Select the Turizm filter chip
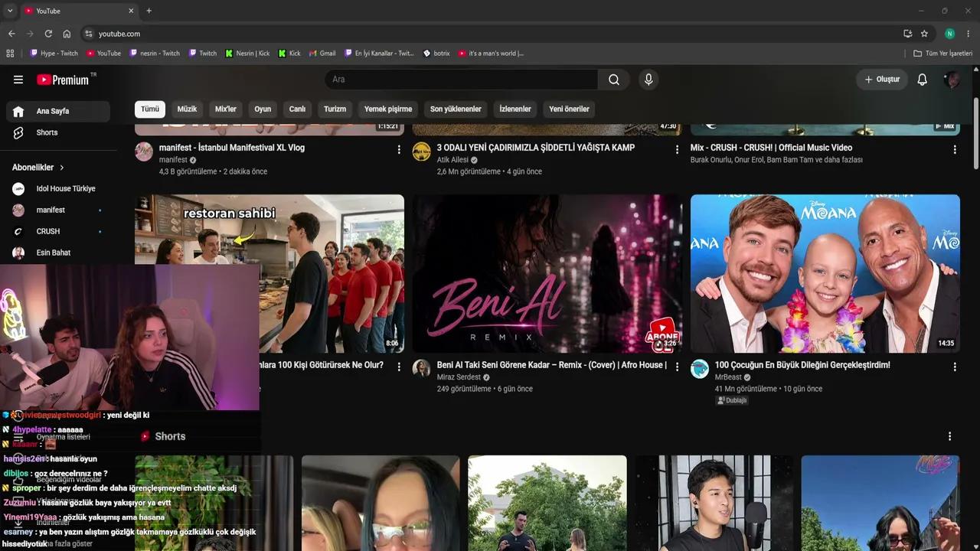Viewport: 980px width, 551px height. [x=335, y=109]
